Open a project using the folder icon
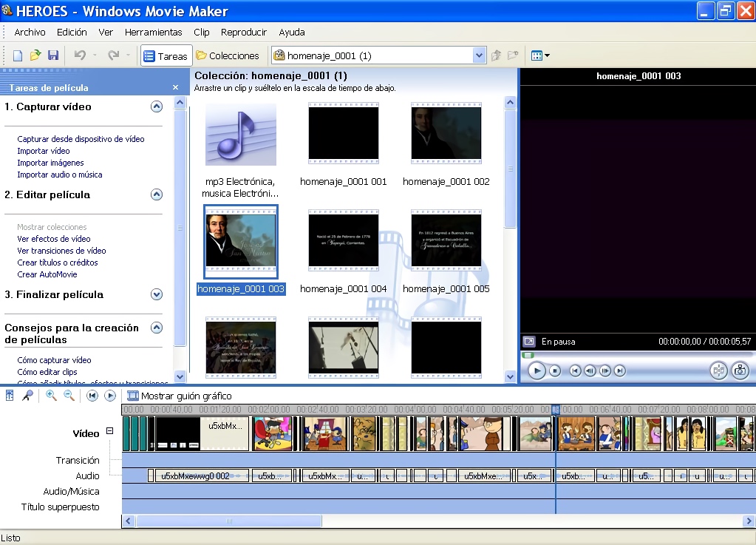The height and width of the screenshot is (545, 756). tap(35, 55)
